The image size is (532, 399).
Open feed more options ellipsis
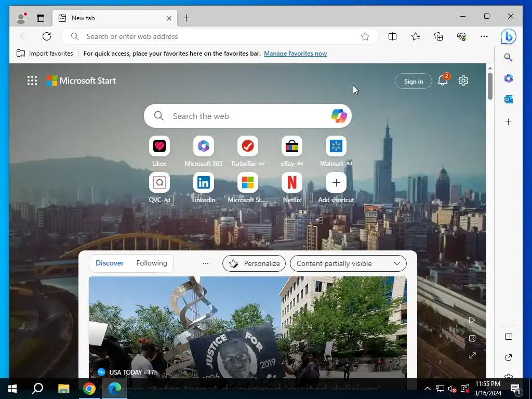pos(206,263)
